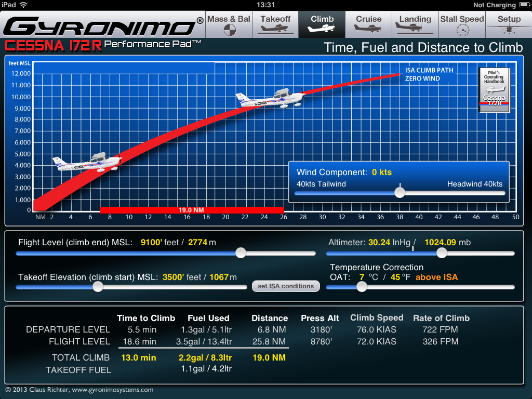Tap the Gyronimo logo
The width and height of the screenshot is (532, 399).
pos(103,26)
